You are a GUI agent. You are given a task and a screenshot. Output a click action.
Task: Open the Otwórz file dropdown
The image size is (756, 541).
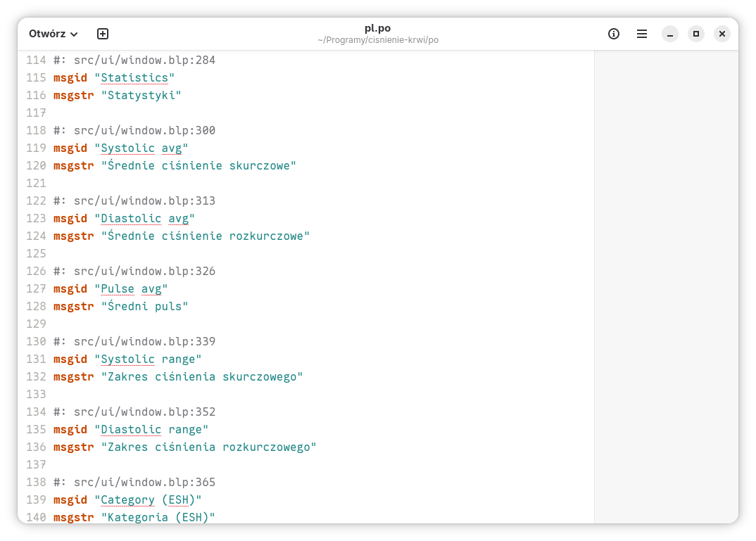pyautogui.click(x=53, y=34)
